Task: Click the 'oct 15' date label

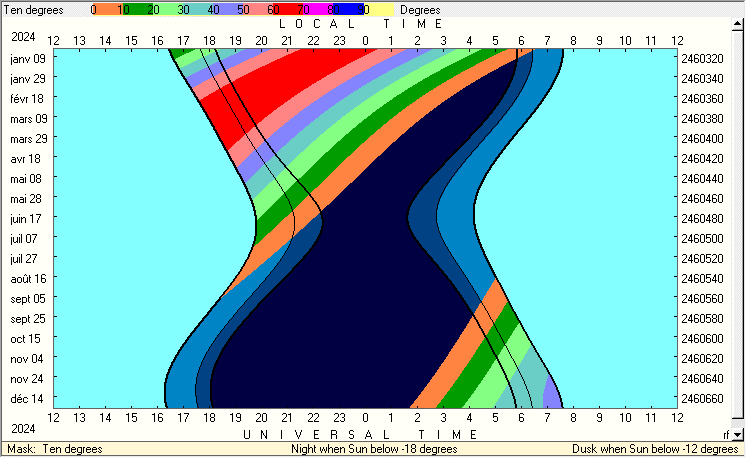Action: pos(26,339)
